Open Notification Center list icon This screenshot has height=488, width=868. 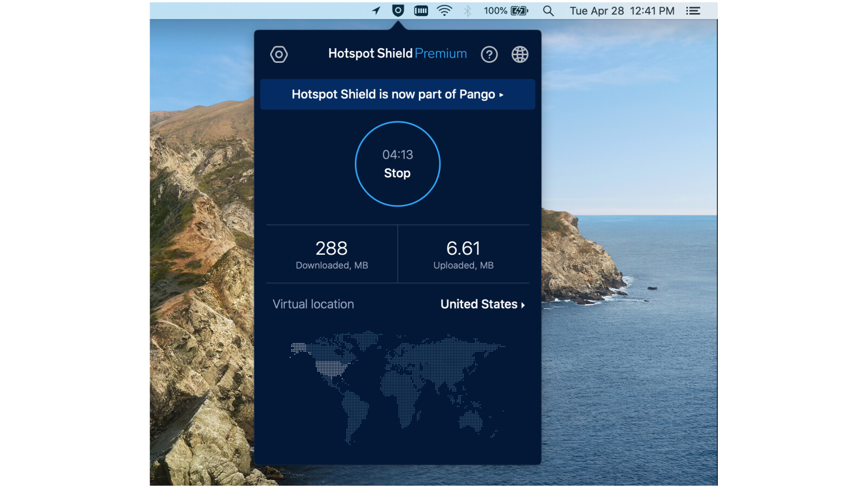coord(693,11)
